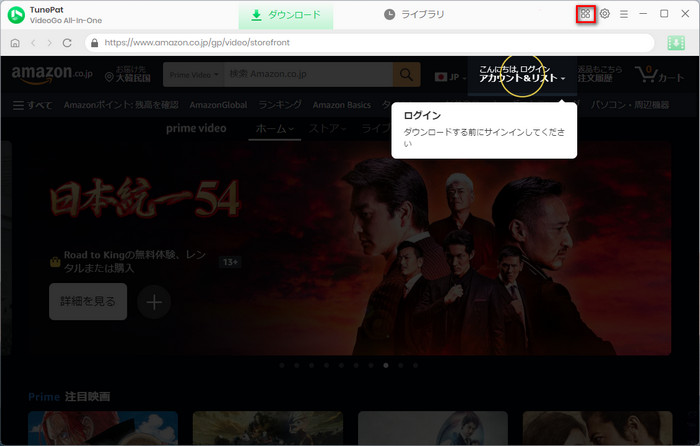Click the 13+ age rating badge

coord(230,262)
